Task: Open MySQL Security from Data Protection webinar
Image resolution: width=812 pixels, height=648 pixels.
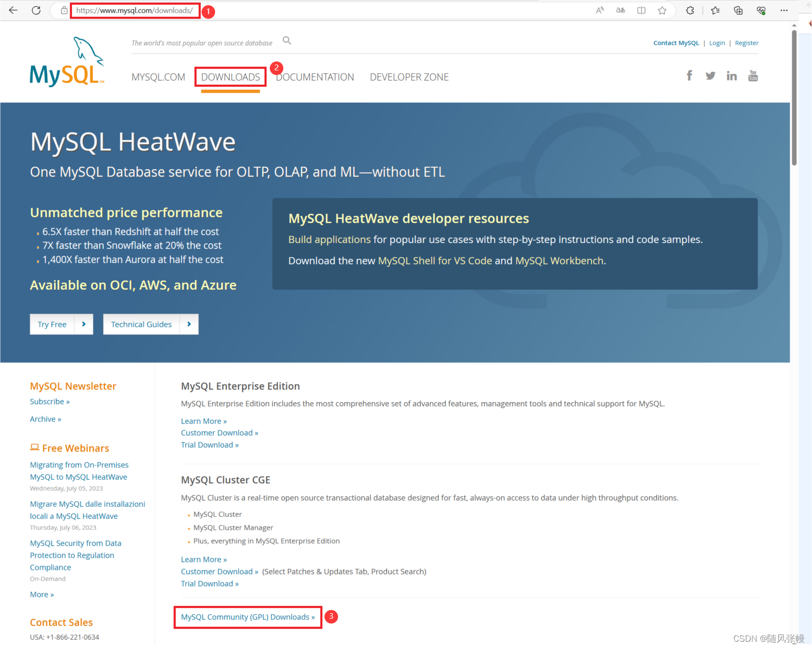Action: pyautogui.click(x=76, y=555)
